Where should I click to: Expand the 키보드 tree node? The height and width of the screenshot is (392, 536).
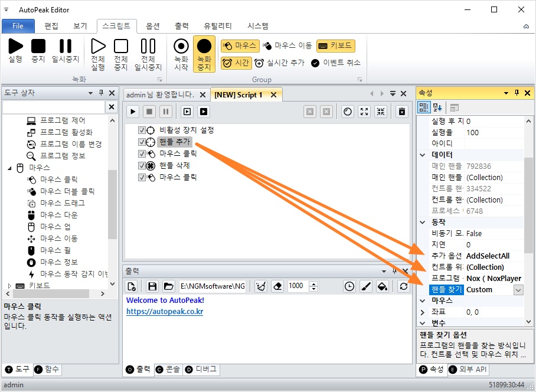(9, 285)
